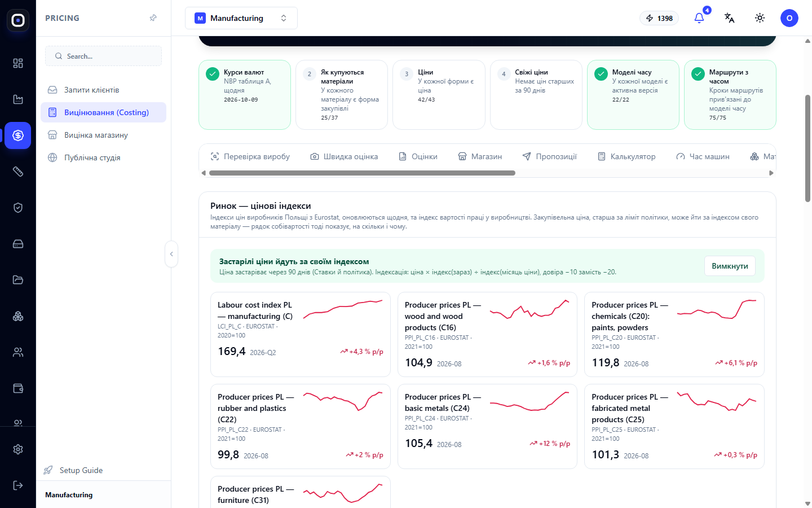Click right arrow of tab scrollbar
Screen dimensions: 812x508
click(x=771, y=173)
